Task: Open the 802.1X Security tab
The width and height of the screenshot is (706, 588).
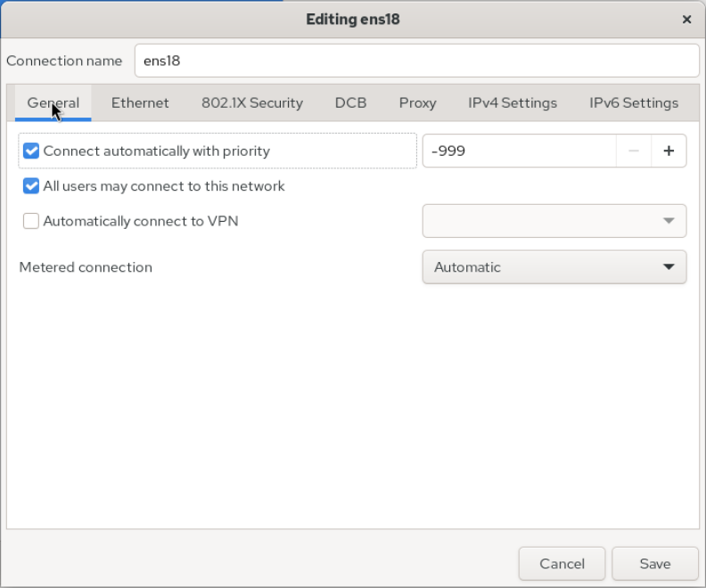Action: 252,103
